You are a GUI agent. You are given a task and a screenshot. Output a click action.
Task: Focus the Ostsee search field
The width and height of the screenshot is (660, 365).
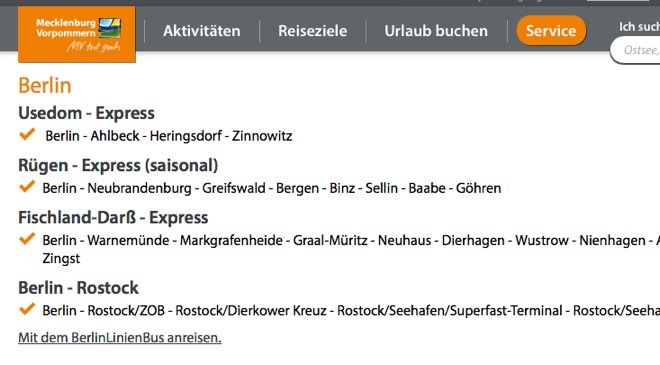[635, 50]
